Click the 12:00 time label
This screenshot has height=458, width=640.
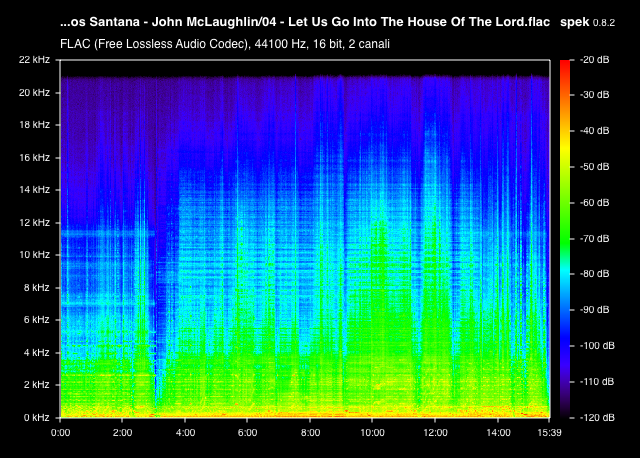pyautogui.click(x=435, y=433)
